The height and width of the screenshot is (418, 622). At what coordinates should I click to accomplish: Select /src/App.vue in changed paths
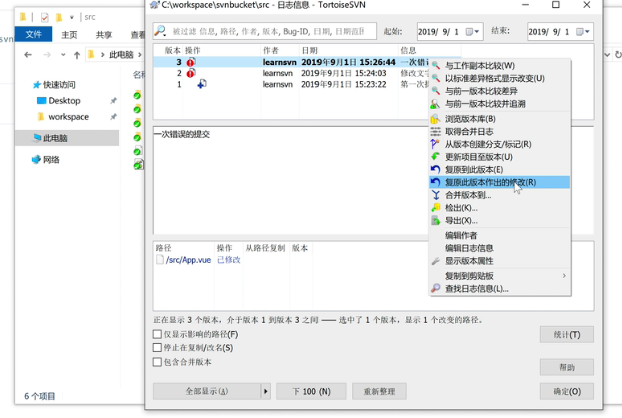coord(188,260)
